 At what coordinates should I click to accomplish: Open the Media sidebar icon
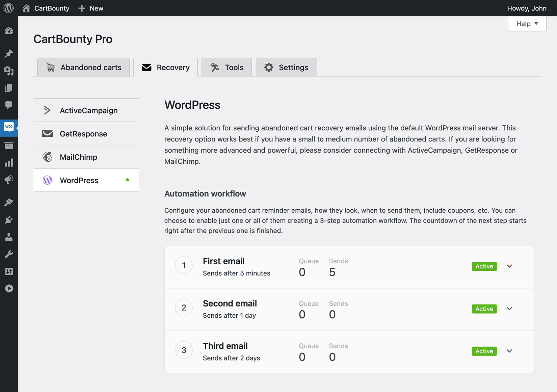[x=9, y=71]
